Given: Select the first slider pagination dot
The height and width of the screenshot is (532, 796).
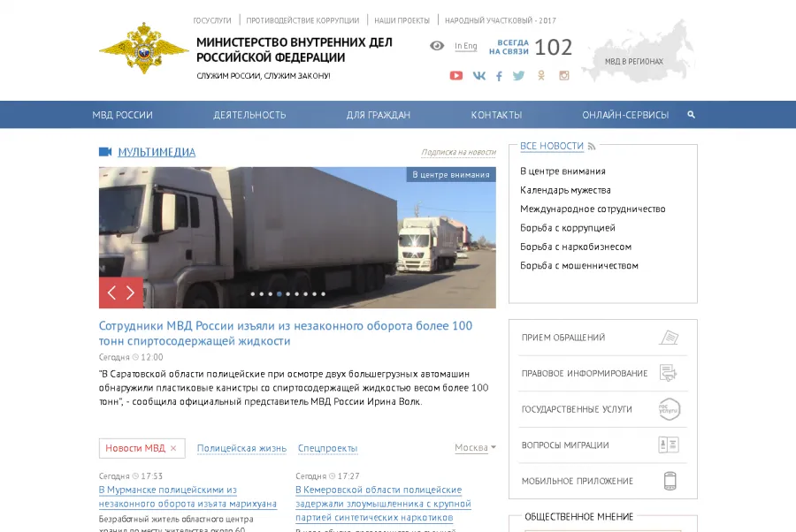Looking at the screenshot, I should tap(253, 294).
